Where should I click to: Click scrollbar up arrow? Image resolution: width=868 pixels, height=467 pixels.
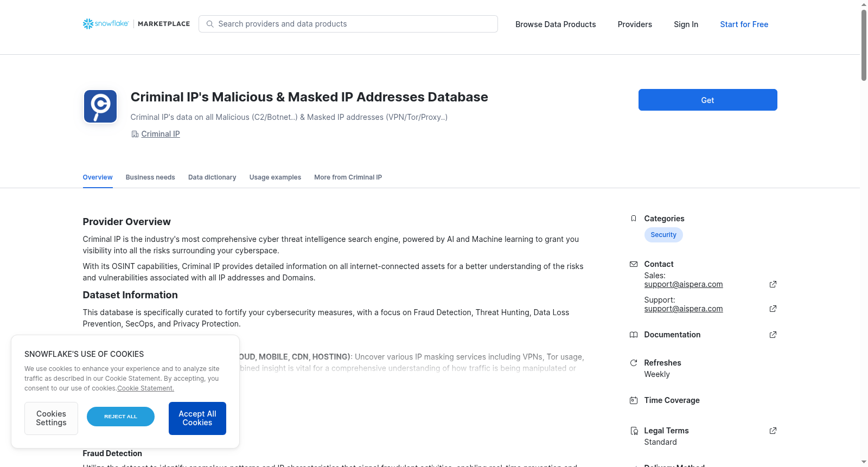pos(864,4)
